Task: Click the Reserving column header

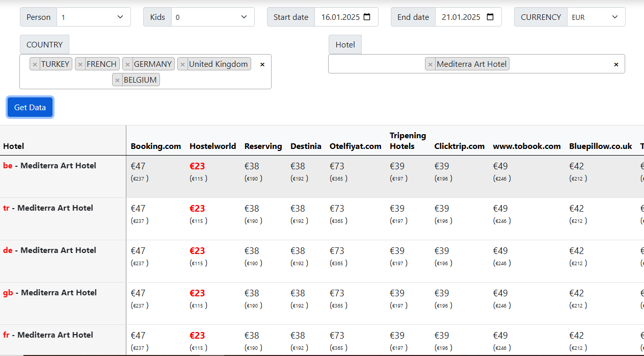Action: pos(263,146)
